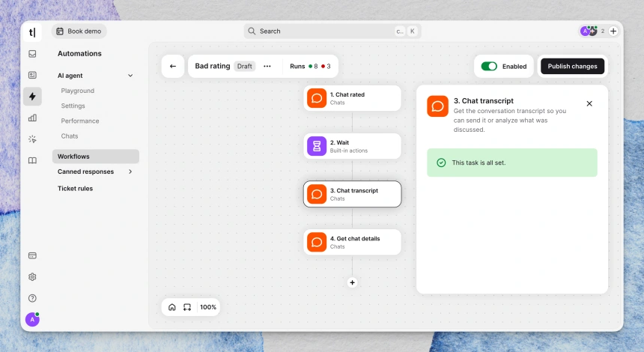The width and height of the screenshot is (644, 352).
Task: Open Performance under AI agent
Action: [80, 121]
